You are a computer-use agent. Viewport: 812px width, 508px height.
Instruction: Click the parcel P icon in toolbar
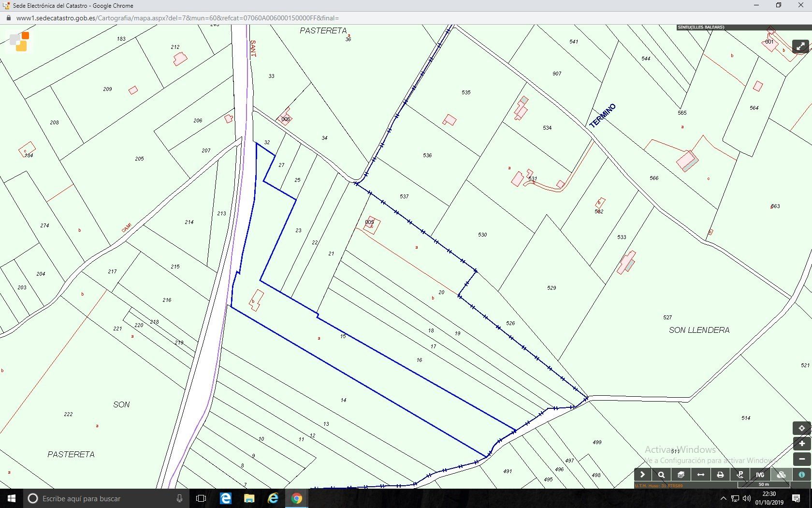point(740,475)
